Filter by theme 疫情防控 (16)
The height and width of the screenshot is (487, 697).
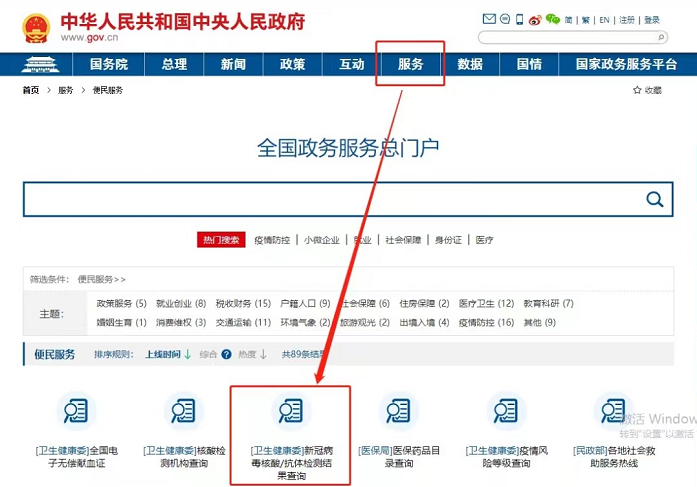486,323
